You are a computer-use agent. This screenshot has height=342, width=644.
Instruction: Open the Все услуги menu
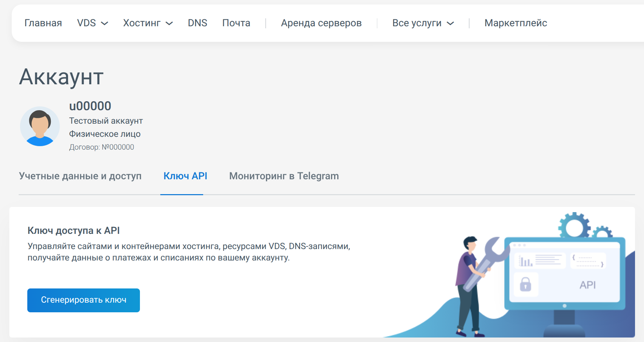pos(417,23)
